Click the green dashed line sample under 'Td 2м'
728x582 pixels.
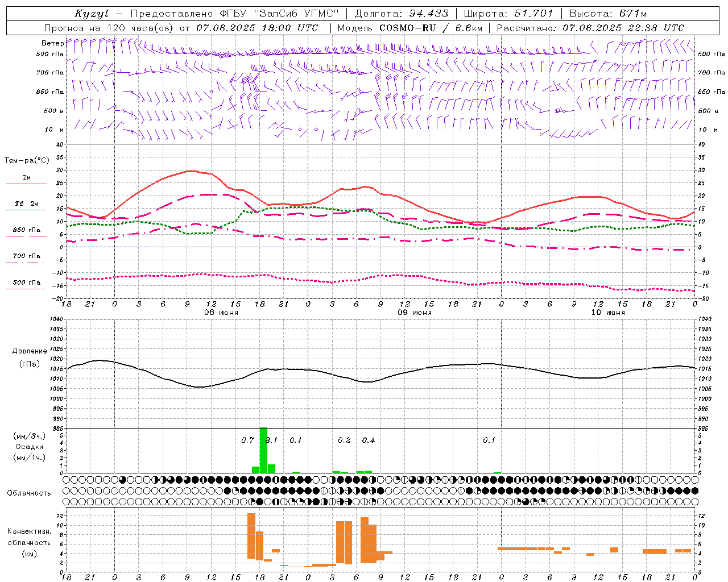[x=26, y=210]
